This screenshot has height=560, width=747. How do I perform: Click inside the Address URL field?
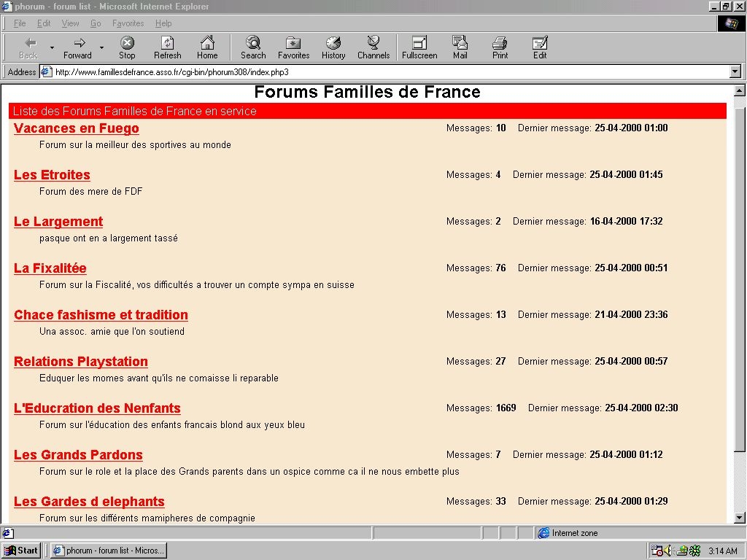pos(365,72)
